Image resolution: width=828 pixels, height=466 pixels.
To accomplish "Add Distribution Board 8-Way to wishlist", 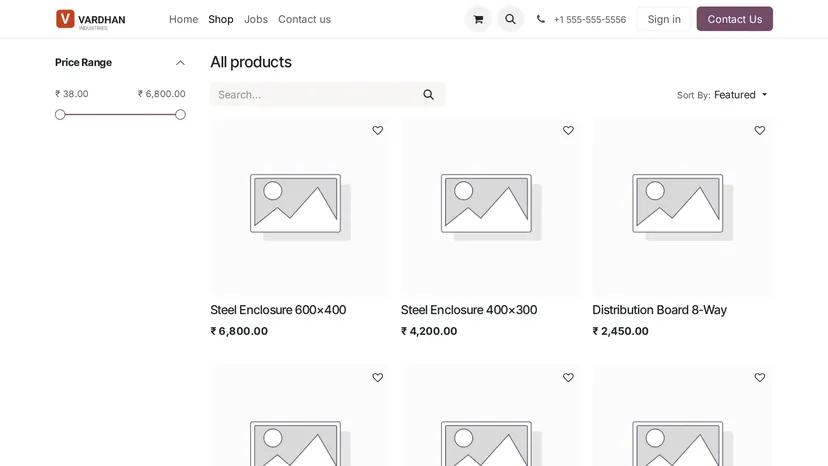I will pos(759,130).
